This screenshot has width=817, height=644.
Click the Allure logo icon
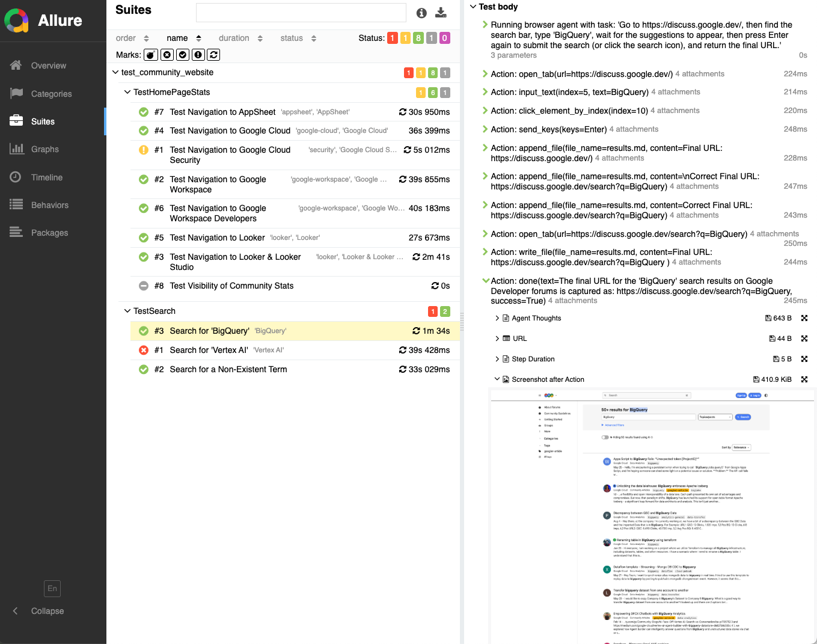17,20
